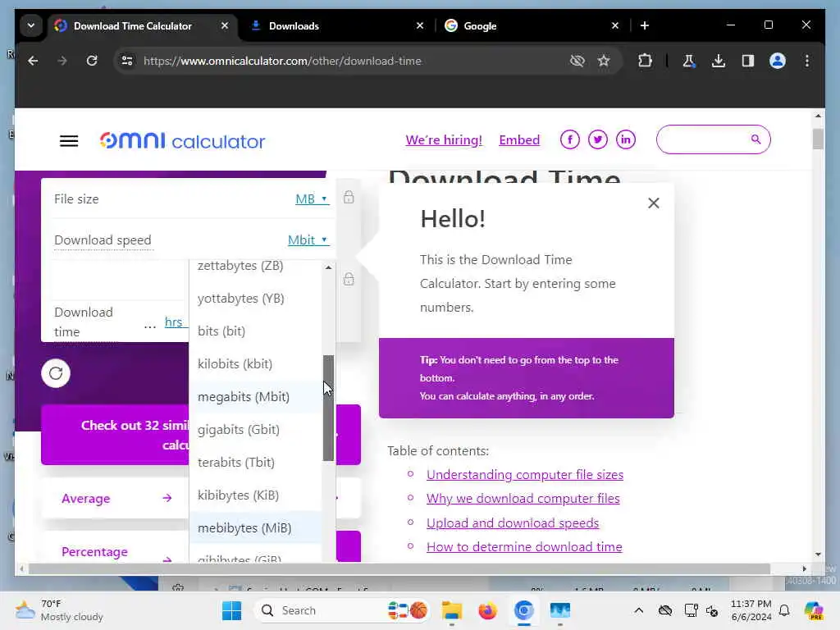Click the page vertical scrollbar thumb
This screenshot has width=840, height=630.
click(818, 139)
